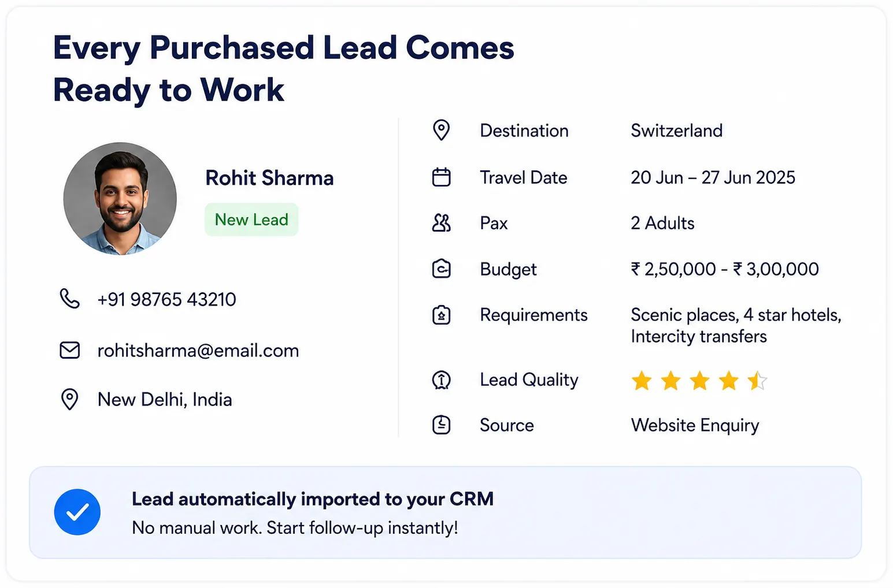Click the Source clock icon
Image resolution: width=893 pixels, height=588 pixels.
coord(442,425)
